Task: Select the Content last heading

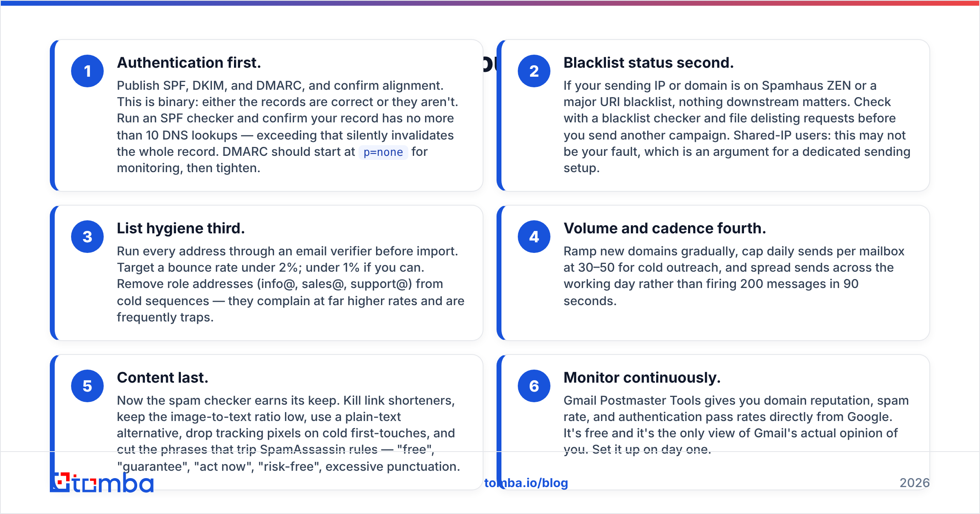Action: (163, 378)
